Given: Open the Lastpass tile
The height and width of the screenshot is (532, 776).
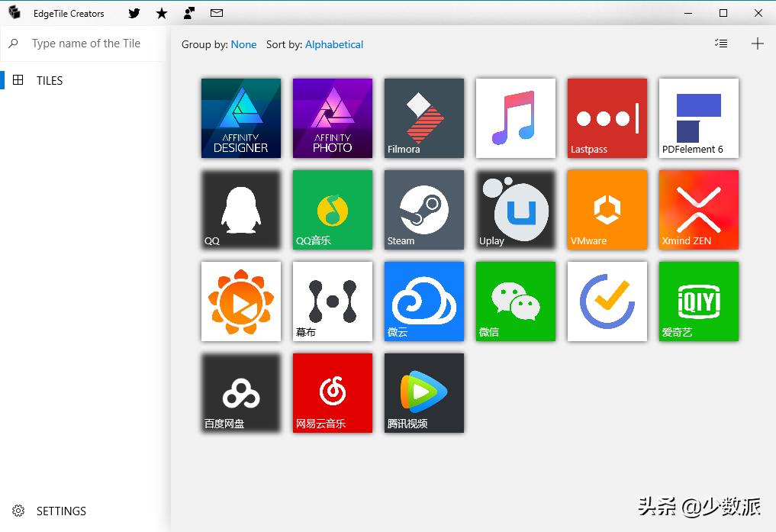Looking at the screenshot, I should pos(607,118).
